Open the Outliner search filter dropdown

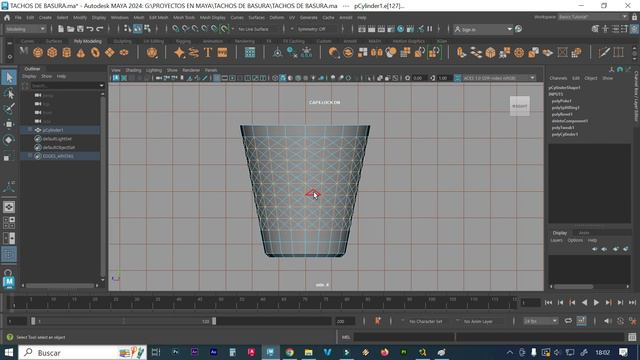click(101, 86)
